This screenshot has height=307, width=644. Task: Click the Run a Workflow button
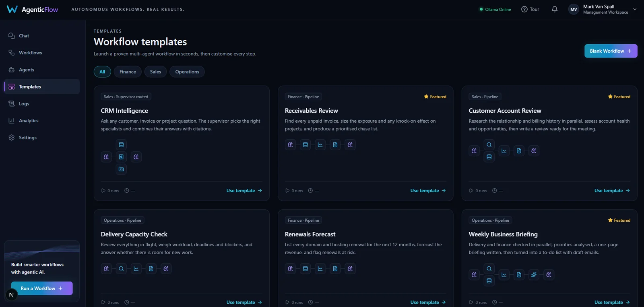click(x=42, y=288)
